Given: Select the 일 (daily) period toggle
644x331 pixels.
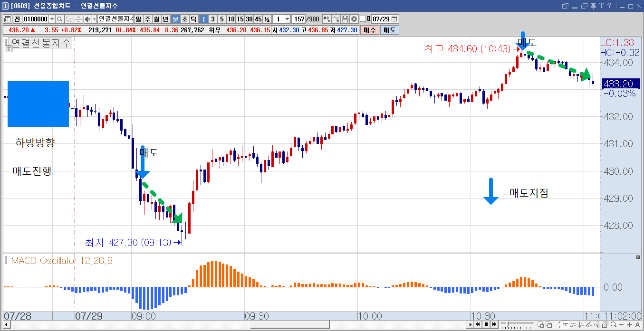Looking at the screenshot, I should [138, 19].
